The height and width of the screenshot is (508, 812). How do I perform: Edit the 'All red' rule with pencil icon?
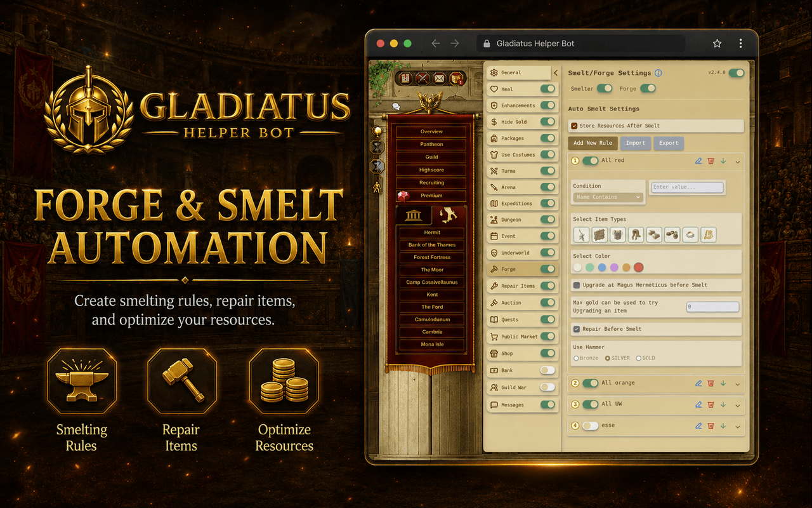point(698,161)
